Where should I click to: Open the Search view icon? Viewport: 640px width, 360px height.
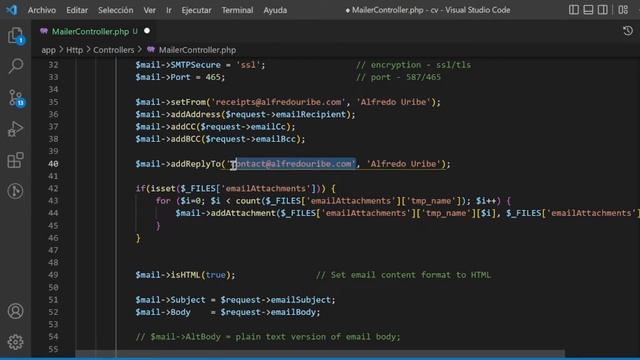tap(16, 66)
